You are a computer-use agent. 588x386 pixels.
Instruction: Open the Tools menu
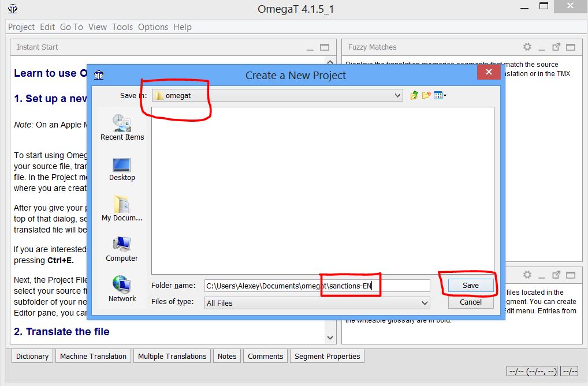122,27
